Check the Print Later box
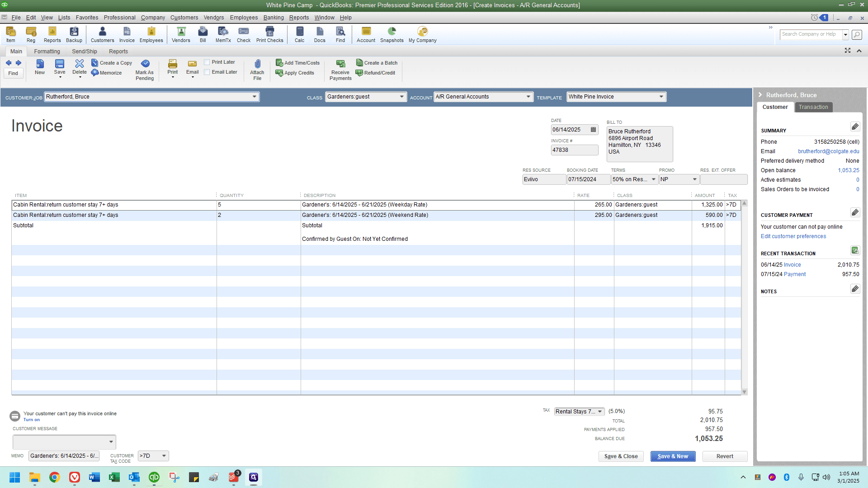Viewport: 868px width, 488px height. 207,62
